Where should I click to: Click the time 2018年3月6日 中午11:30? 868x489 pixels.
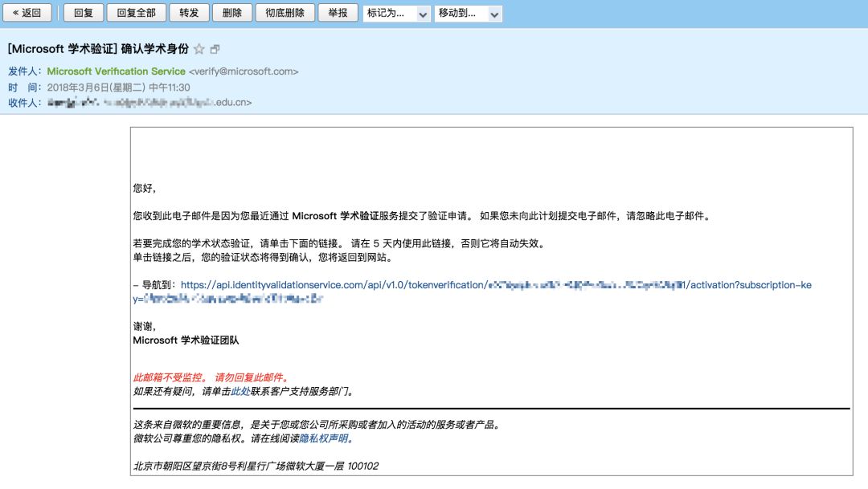tap(118, 88)
